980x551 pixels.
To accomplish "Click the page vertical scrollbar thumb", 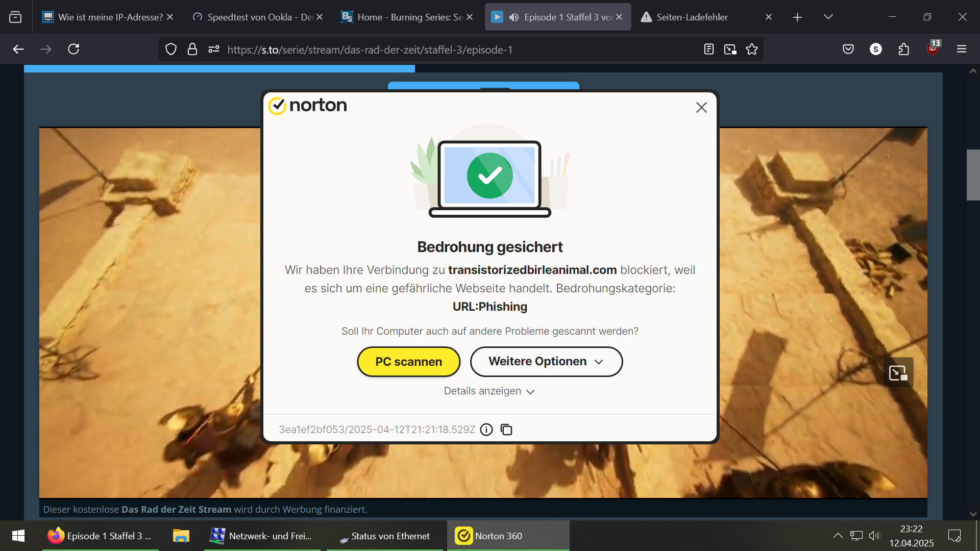I will 973,175.
